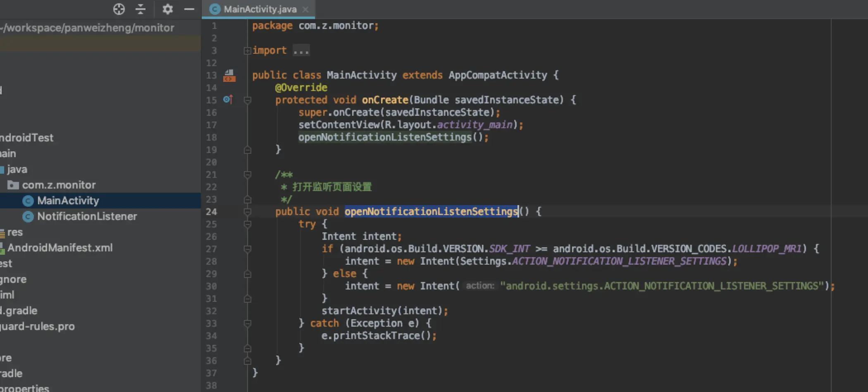The image size is (868, 392).
Task: Click the override gutter icon on line 15
Action: (x=228, y=100)
